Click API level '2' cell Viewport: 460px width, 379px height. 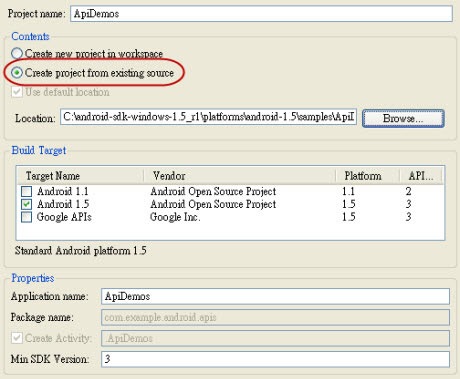coord(408,191)
